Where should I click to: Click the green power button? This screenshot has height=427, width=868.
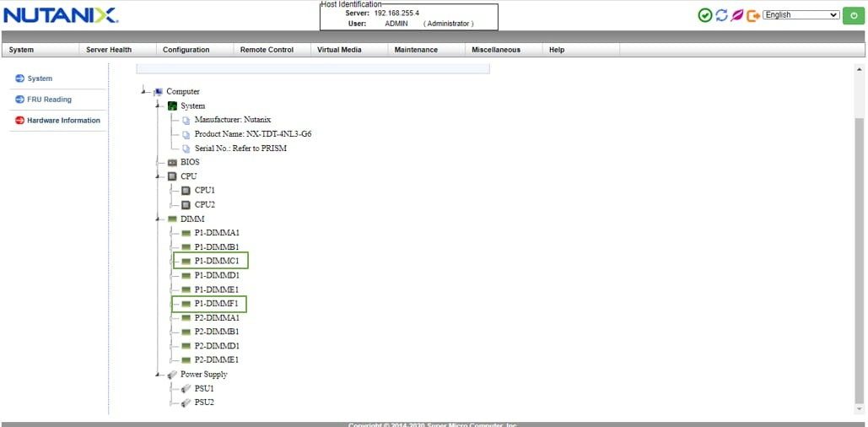853,15
